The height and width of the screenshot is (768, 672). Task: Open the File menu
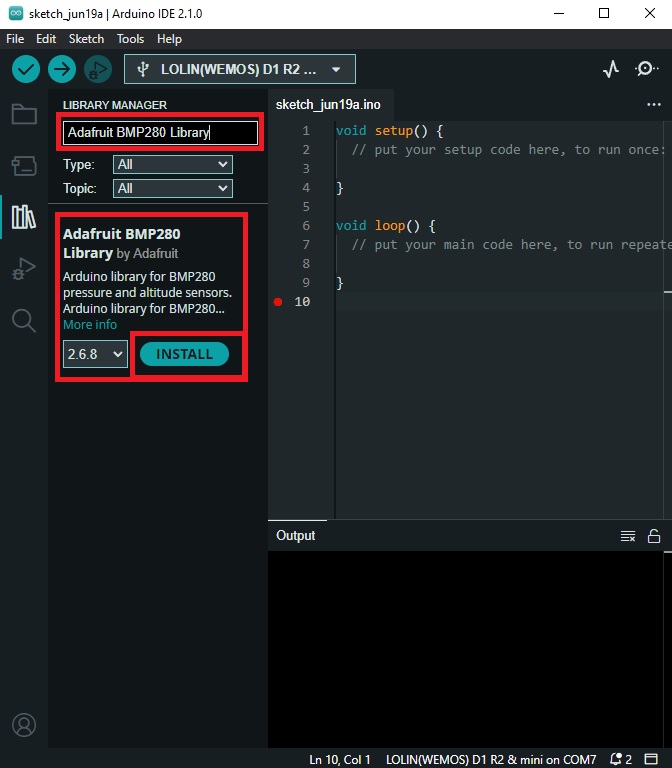15,39
